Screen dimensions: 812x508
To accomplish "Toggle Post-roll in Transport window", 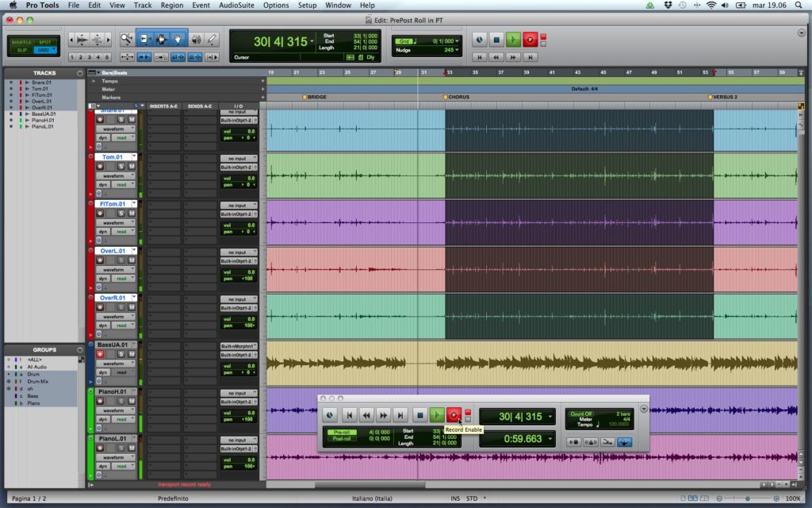I will point(342,438).
